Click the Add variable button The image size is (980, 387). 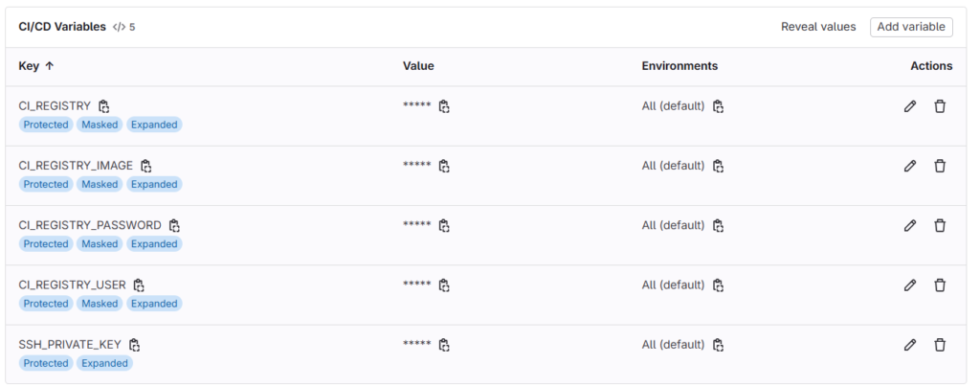point(911,27)
